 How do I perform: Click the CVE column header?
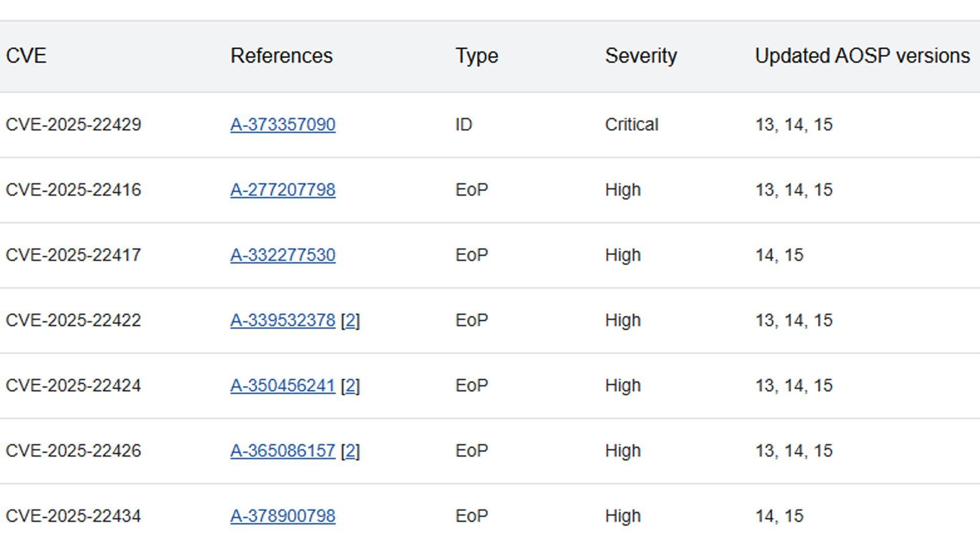point(26,55)
